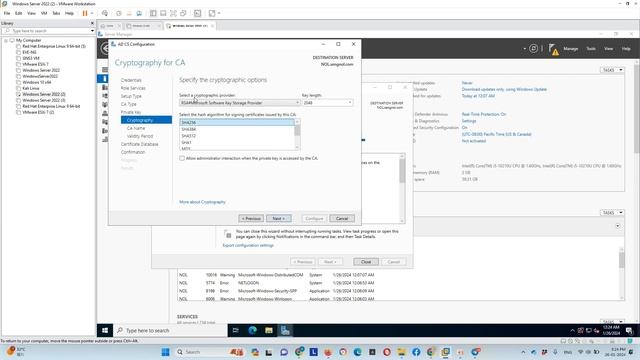The height and width of the screenshot is (360, 640).
Task: Open the VMware Tabs menu
Action: pyautogui.click(x=56, y=13)
